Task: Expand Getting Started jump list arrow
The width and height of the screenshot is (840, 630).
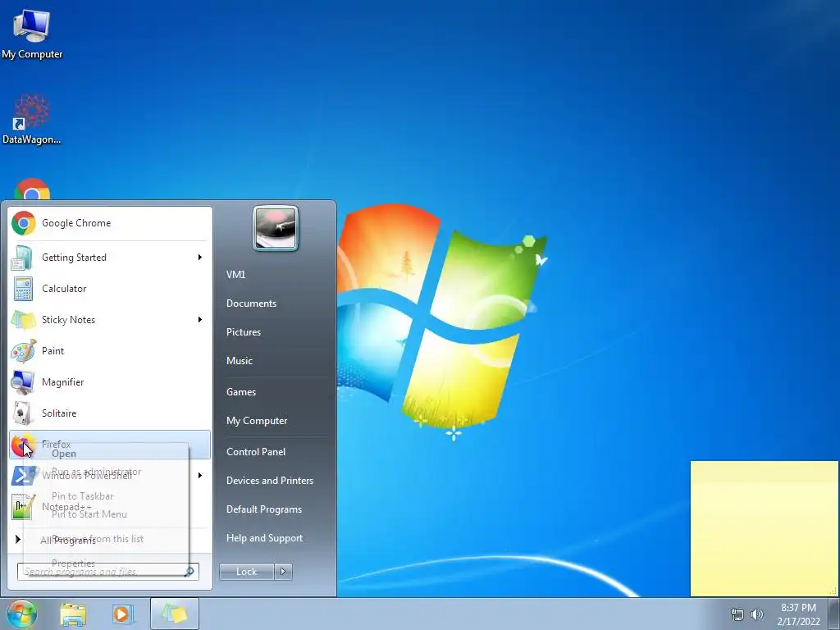Action: click(x=200, y=258)
